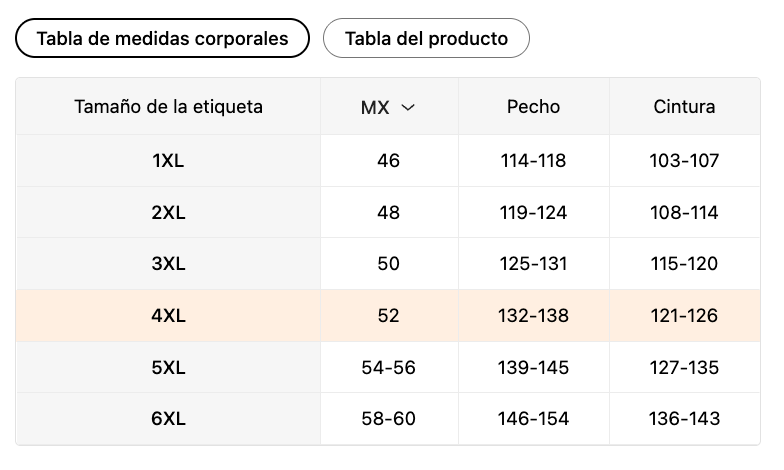
Task: Click the MX value 52 cell
Action: (388, 316)
